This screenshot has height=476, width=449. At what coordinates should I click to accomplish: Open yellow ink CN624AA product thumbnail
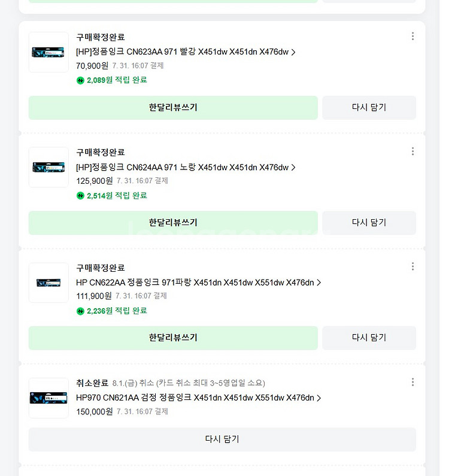click(48, 167)
